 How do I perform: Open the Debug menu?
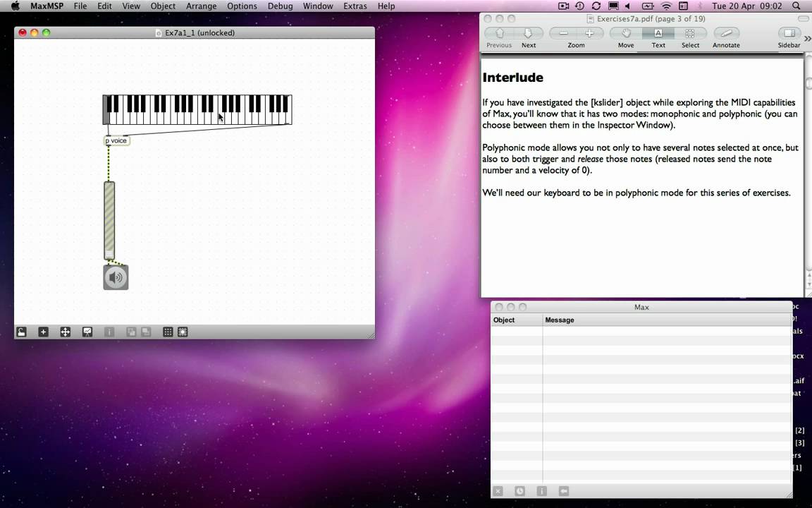pyautogui.click(x=280, y=6)
